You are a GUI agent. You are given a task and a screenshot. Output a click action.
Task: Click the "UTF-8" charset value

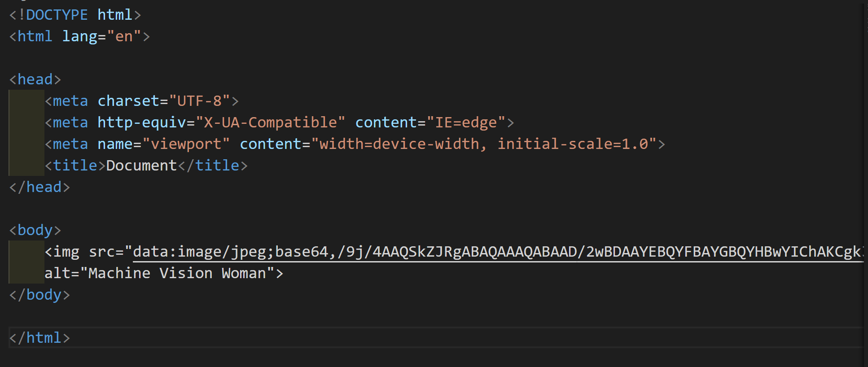point(199,101)
